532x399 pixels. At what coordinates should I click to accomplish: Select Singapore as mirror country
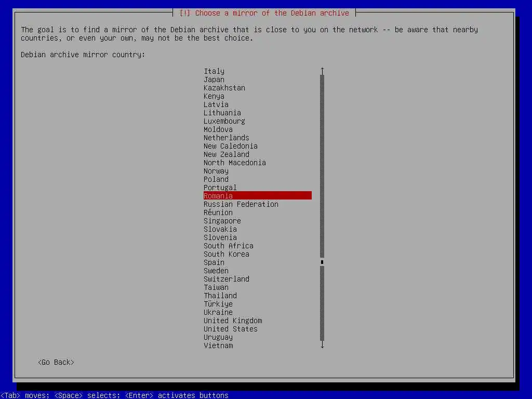[222, 221]
